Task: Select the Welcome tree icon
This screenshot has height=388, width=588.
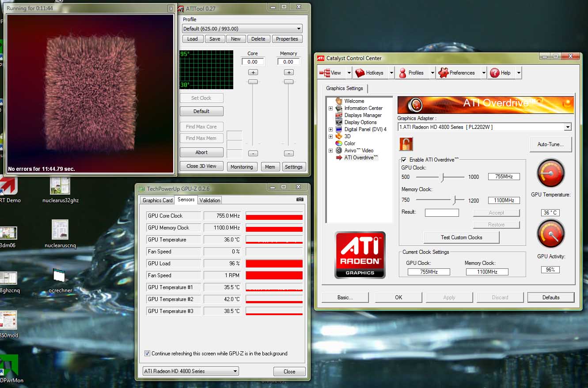Action: point(339,101)
